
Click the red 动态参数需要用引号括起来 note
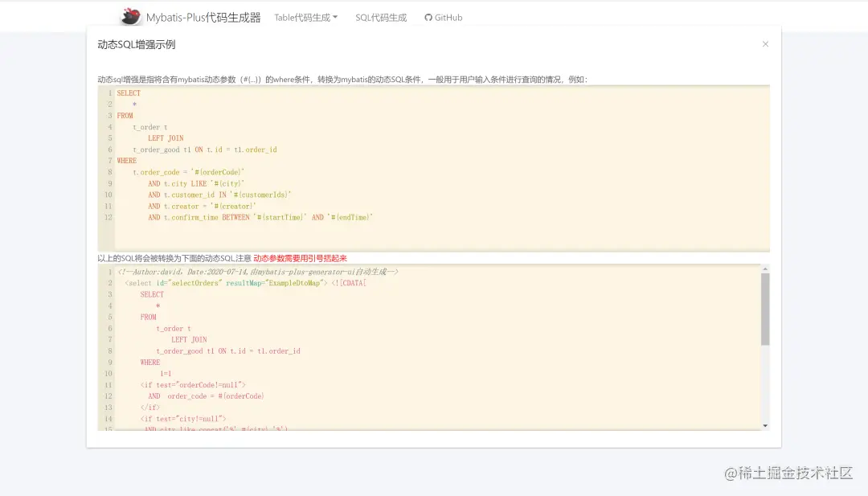click(x=300, y=258)
